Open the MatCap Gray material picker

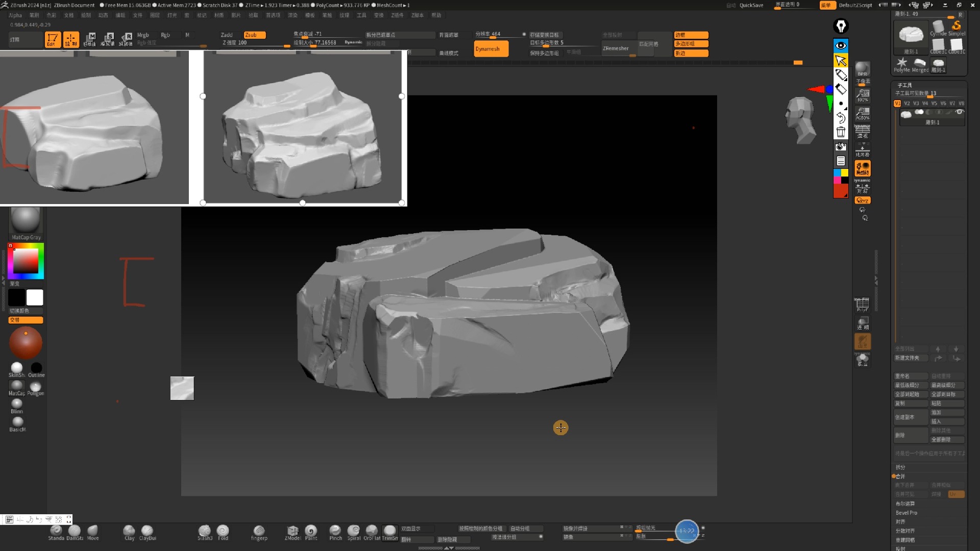(26, 223)
